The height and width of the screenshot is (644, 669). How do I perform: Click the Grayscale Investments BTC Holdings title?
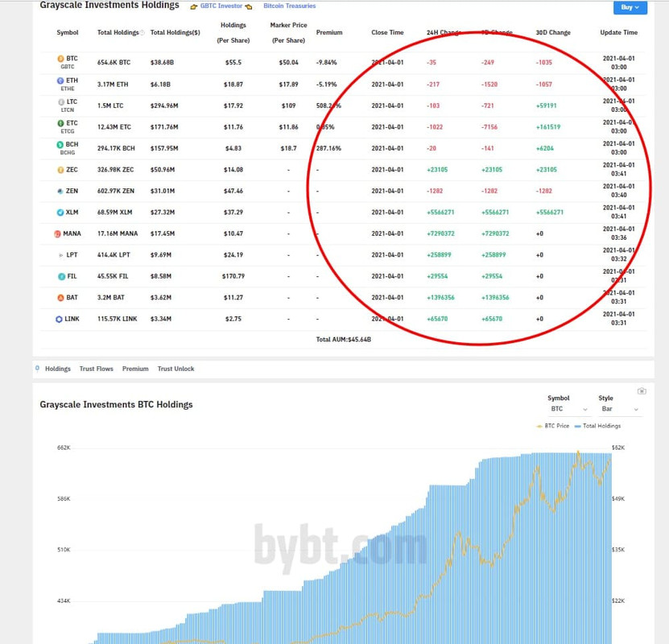pyautogui.click(x=116, y=404)
